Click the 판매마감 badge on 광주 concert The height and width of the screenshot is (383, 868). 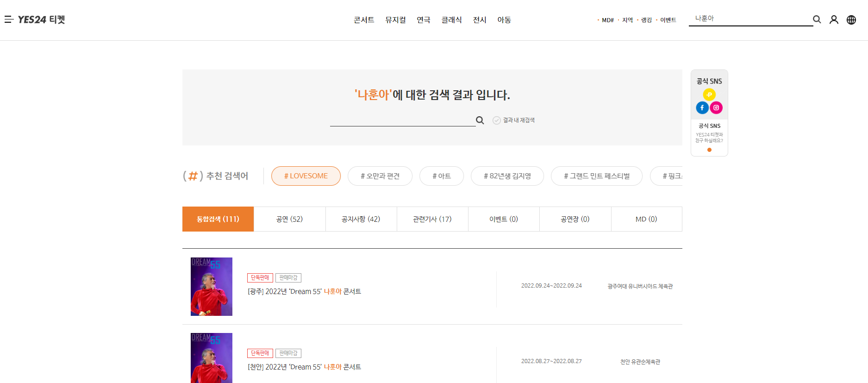pyautogui.click(x=288, y=277)
